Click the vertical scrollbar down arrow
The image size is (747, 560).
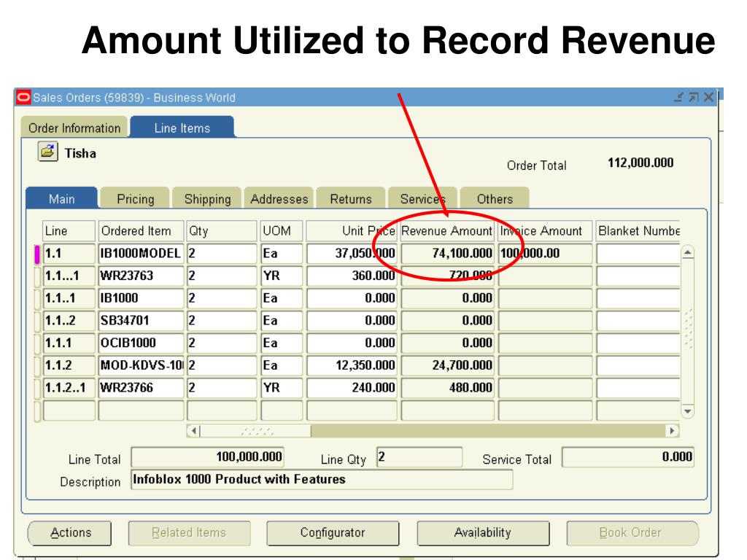click(x=687, y=411)
